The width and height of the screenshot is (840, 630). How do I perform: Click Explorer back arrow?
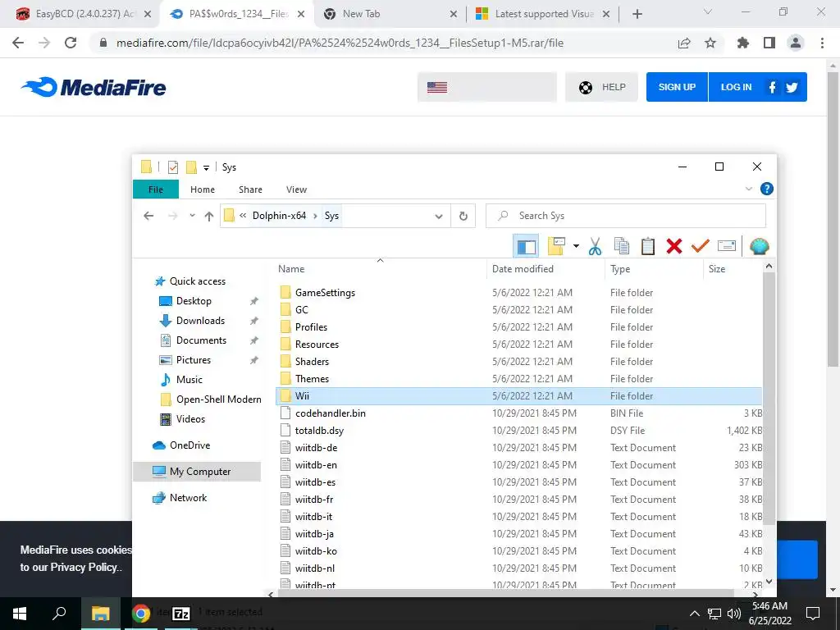pos(148,216)
